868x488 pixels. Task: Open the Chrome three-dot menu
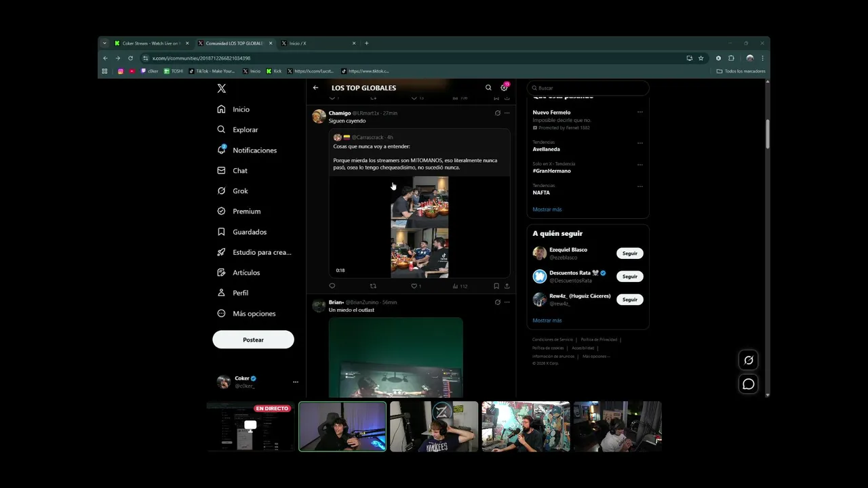pyautogui.click(x=762, y=58)
